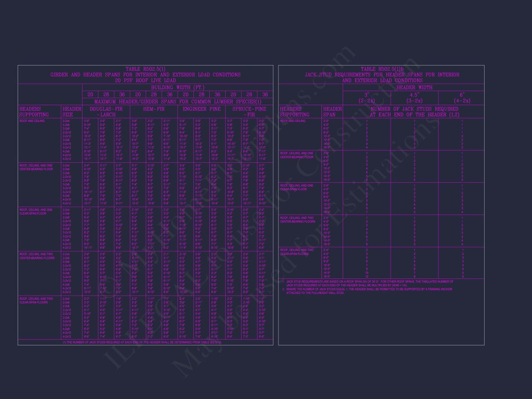Click the DOUGLAS-FIR-LARCH species header
Image resolution: width=532 pixels, height=399 pixels.
coord(106,112)
